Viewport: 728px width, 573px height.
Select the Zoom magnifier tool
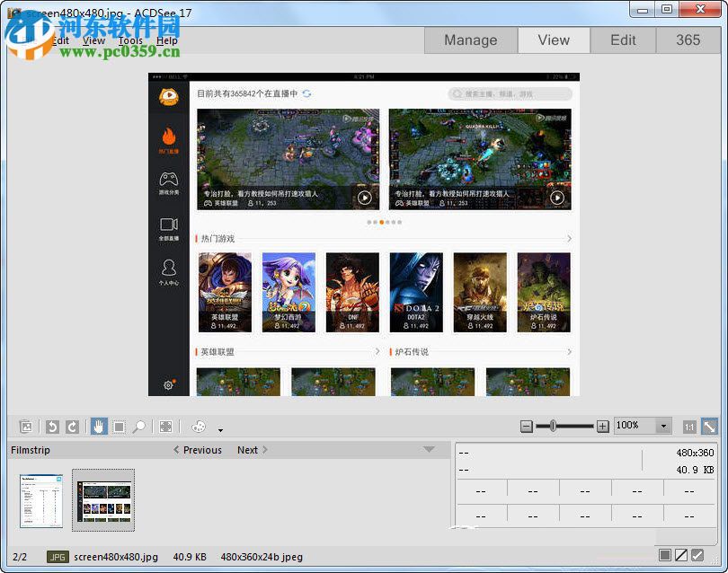pyautogui.click(x=139, y=427)
